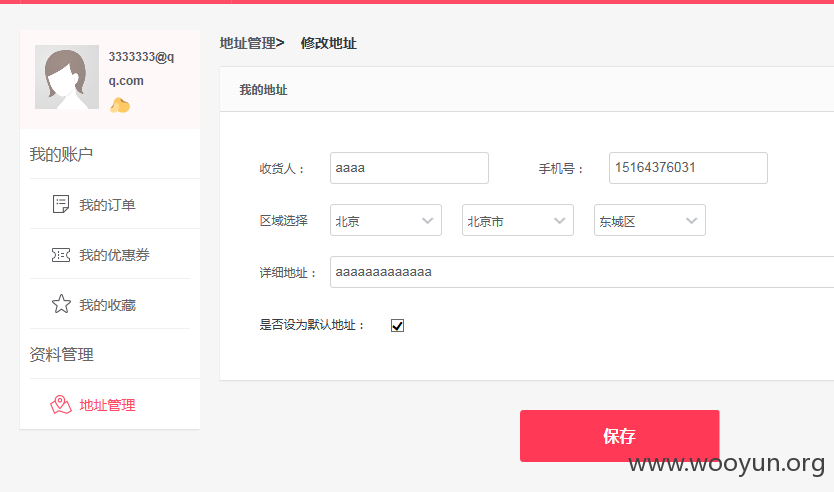Click the coupon ticket icon
This screenshot has width=834, height=492.
coord(61,255)
